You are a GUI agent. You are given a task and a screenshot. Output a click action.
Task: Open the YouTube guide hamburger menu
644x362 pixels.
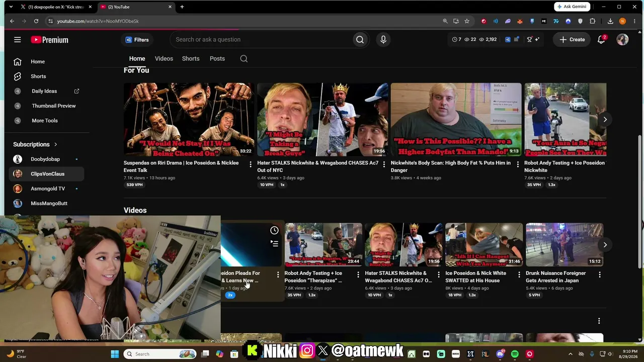tap(18, 40)
